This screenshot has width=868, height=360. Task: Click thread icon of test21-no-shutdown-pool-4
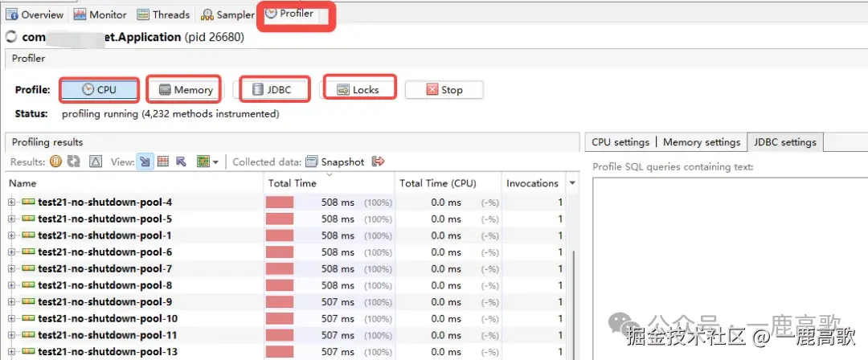pos(27,202)
